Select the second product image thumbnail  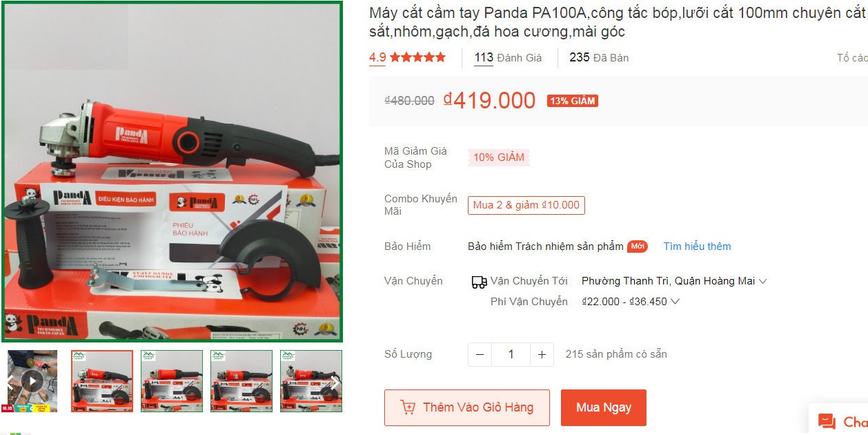[172, 381]
